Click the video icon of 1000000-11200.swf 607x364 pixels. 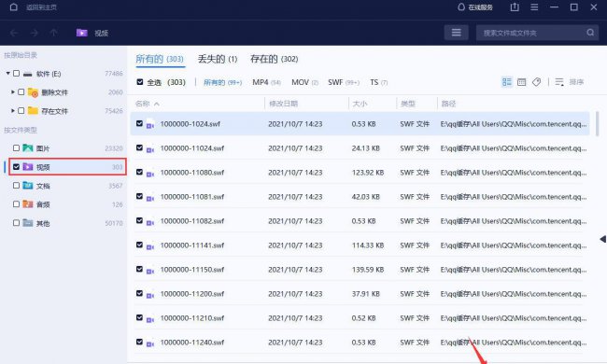[150, 294]
